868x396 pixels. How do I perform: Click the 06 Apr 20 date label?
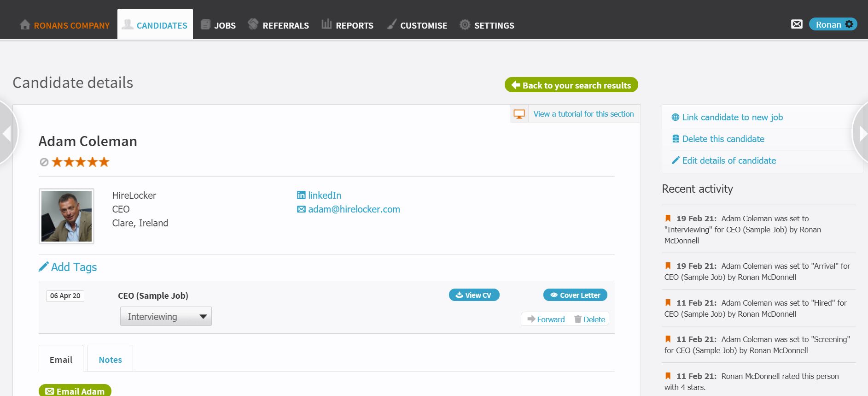pyautogui.click(x=65, y=296)
